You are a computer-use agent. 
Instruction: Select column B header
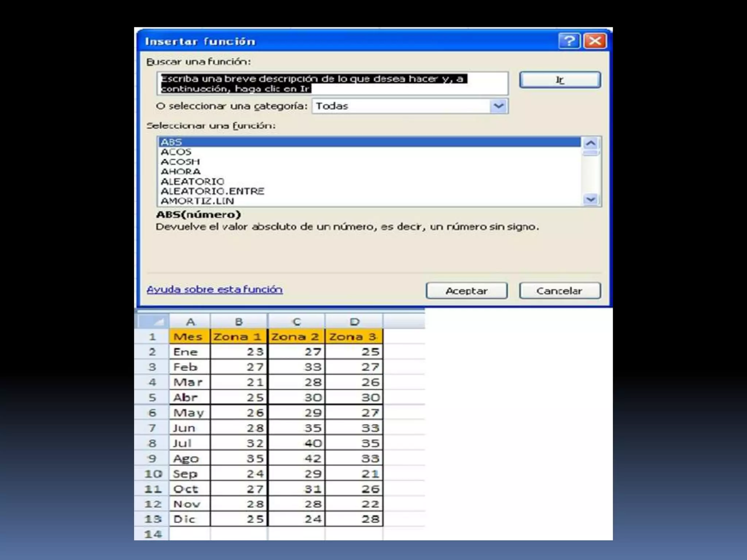[239, 322]
